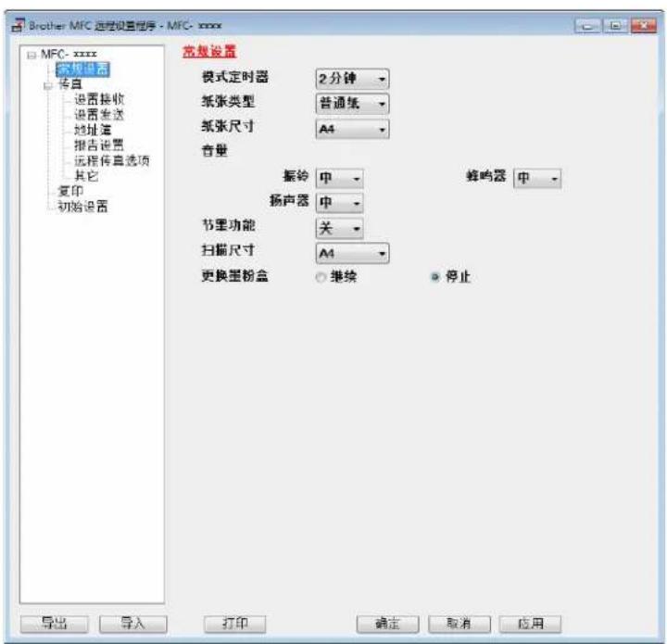Select 传真 tree item
The image size is (667, 644).
[69, 83]
